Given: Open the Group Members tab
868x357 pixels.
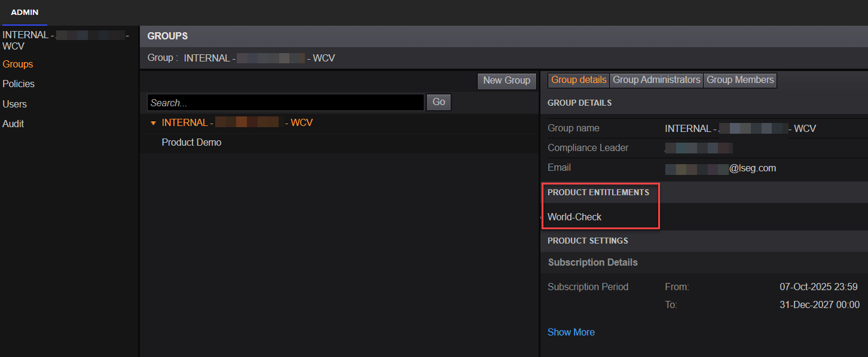Looking at the screenshot, I should [740, 79].
